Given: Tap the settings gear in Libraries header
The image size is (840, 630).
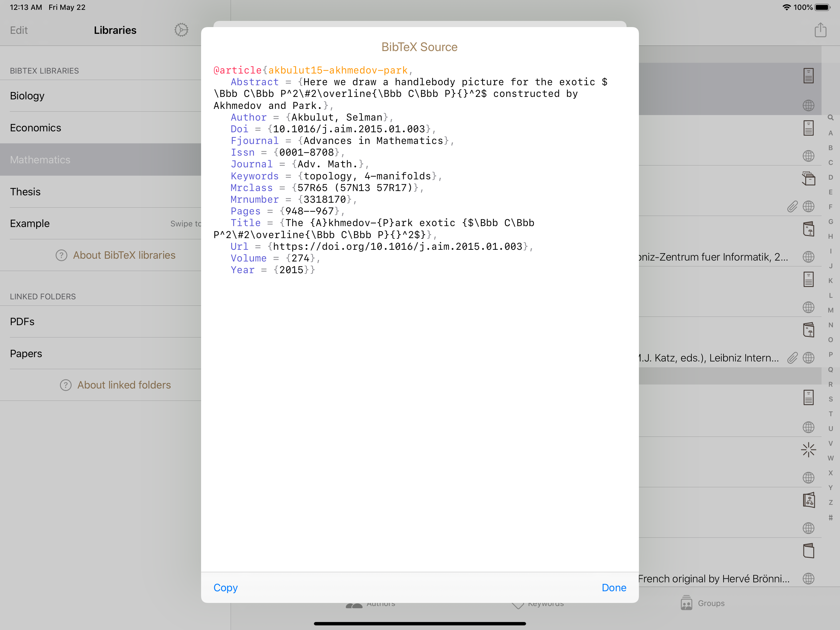Looking at the screenshot, I should (181, 30).
